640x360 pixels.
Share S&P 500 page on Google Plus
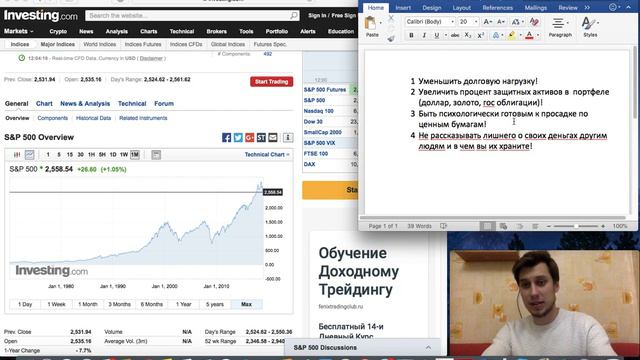[249, 138]
